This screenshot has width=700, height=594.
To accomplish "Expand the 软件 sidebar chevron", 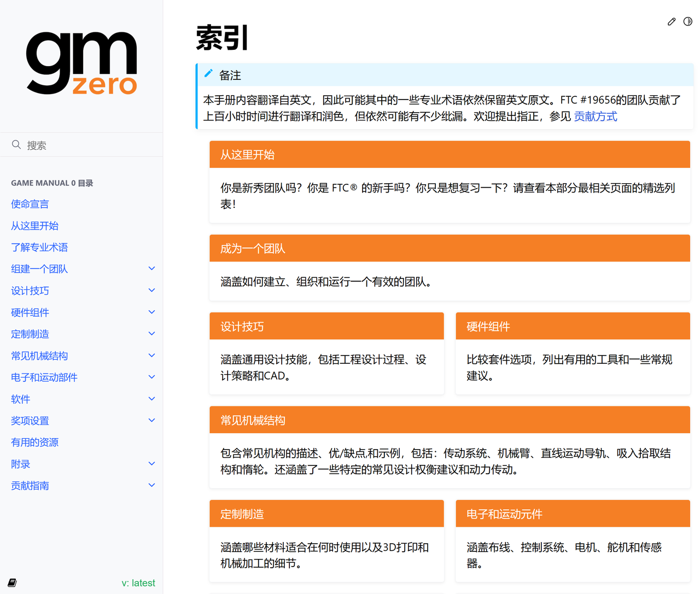I will [x=151, y=399].
